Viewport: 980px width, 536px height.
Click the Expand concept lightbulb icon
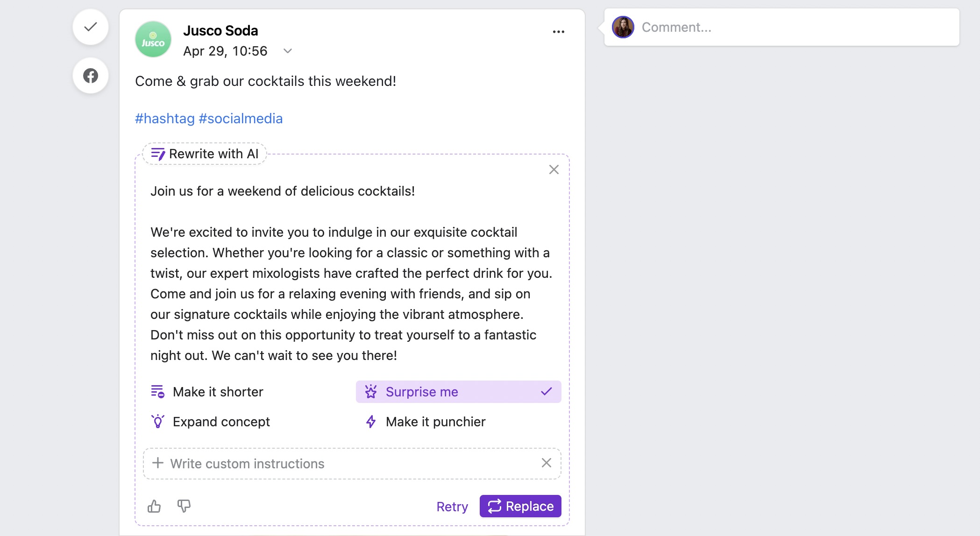click(158, 422)
